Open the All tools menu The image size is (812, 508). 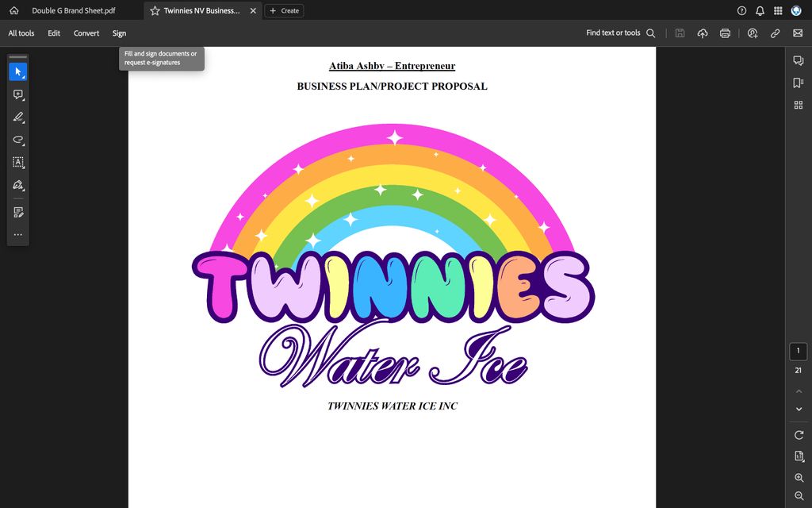tap(21, 33)
